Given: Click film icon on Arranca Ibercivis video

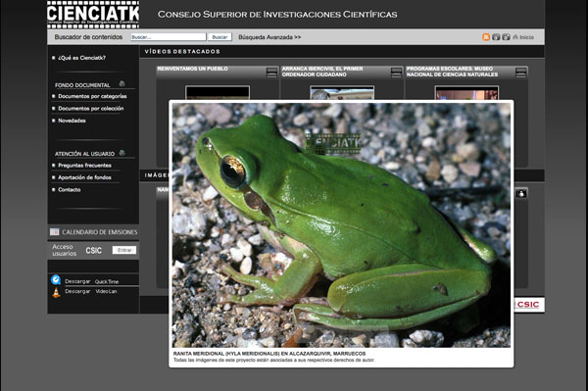Looking at the screenshot, I should point(396,73).
